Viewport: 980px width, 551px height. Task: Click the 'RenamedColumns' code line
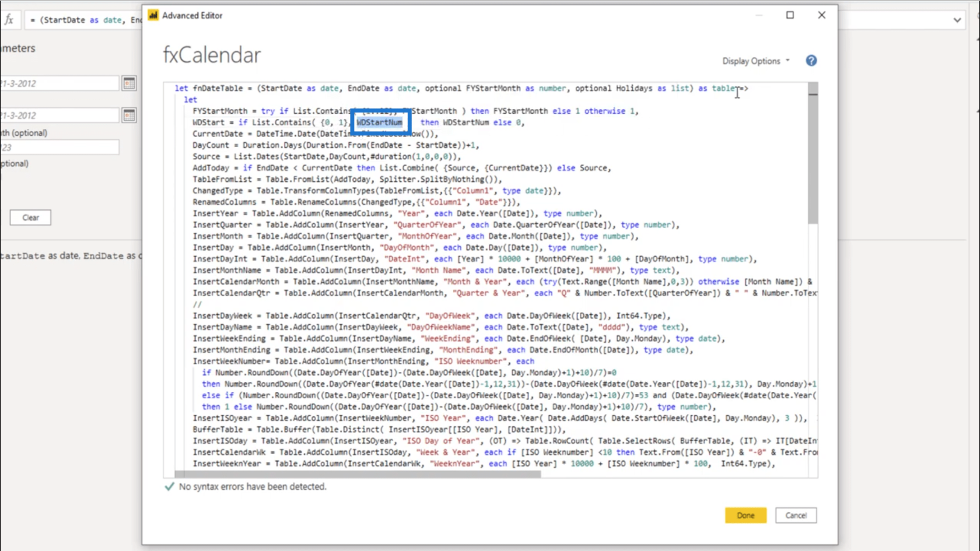point(356,202)
